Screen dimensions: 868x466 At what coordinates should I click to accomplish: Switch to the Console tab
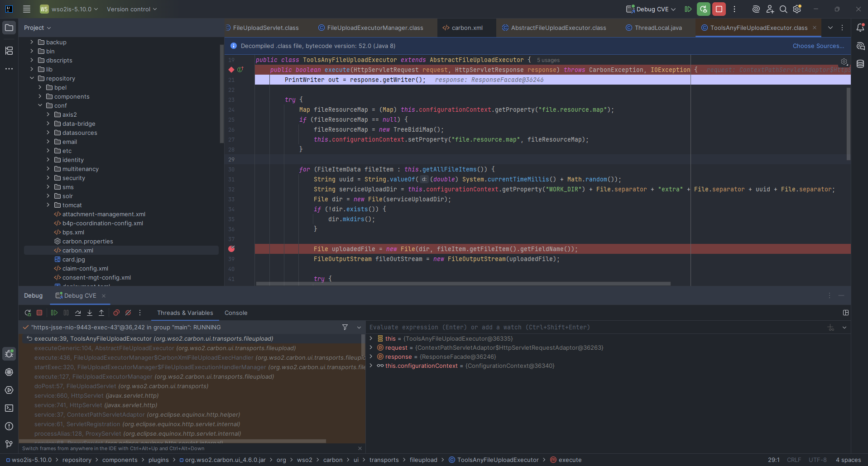(x=235, y=313)
